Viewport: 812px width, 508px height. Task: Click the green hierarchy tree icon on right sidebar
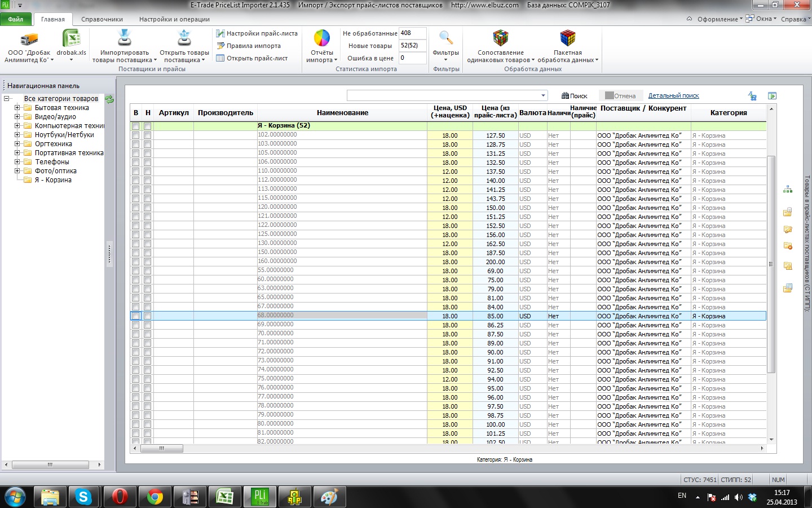tap(788, 190)
